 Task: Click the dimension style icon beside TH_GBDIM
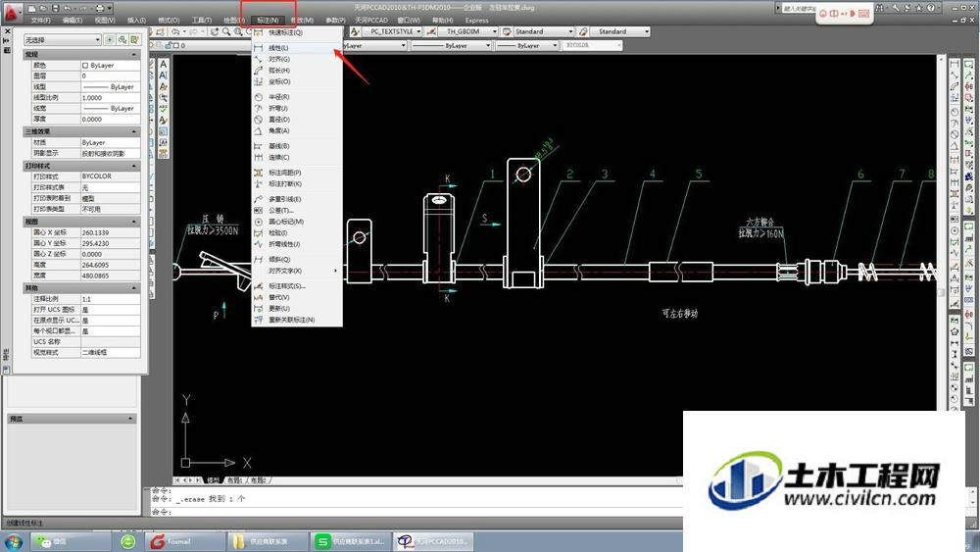(x=430, y=31)
